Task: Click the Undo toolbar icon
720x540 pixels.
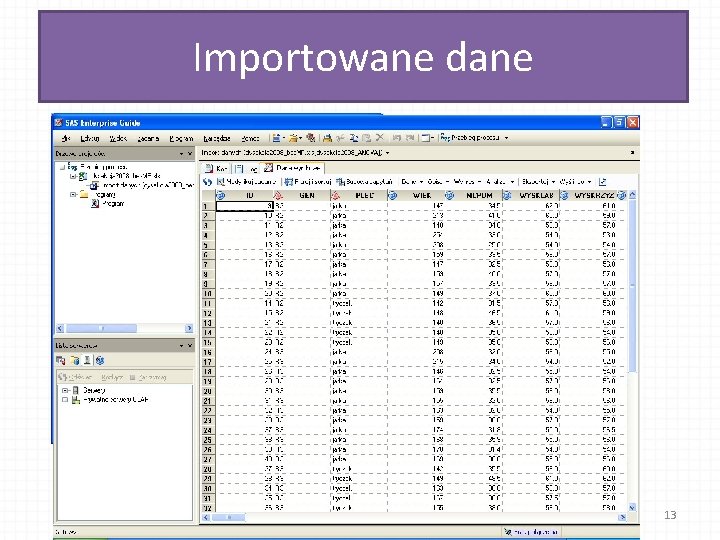Action: [x=397, y=137]
